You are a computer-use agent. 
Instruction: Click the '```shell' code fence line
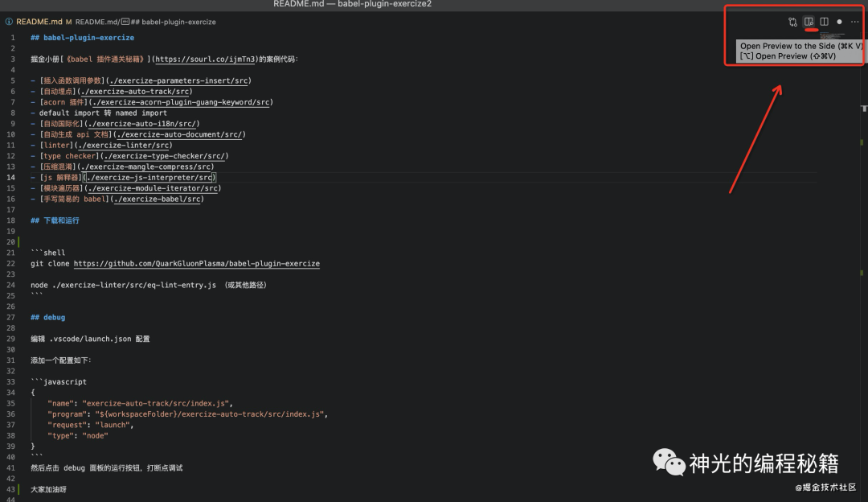[47, 253]
